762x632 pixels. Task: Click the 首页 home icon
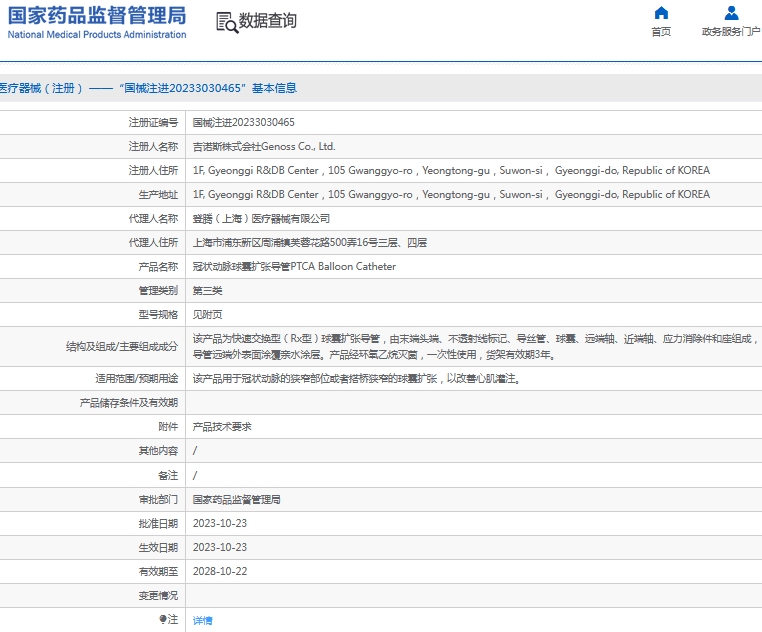tap(661, 13)
